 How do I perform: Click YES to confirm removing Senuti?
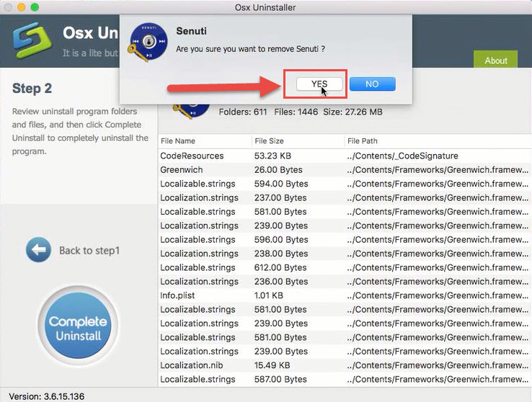pos(319,84)
